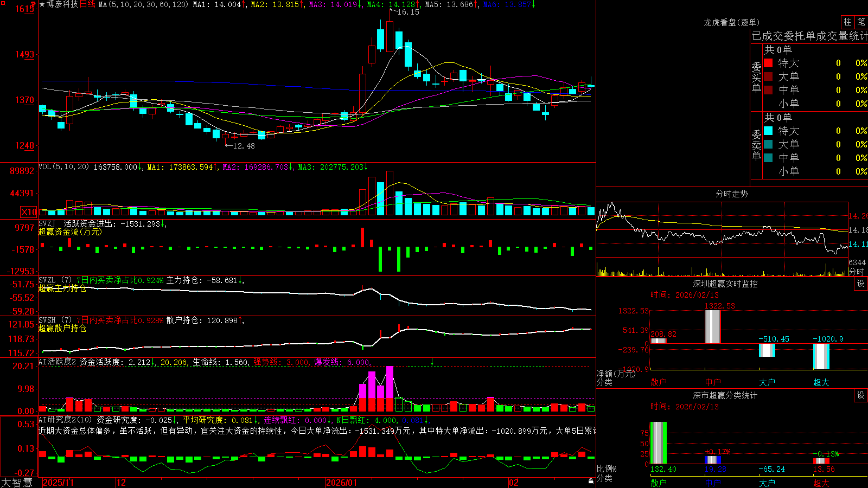Click the dark red 中单 buy-order swatch

pyautogui.click(x=768, y=90)
